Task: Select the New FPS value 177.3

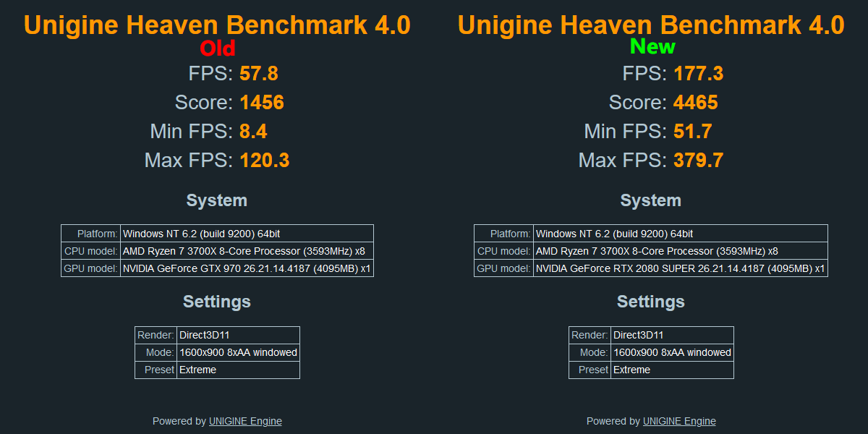Action: (x=699, y=74)
